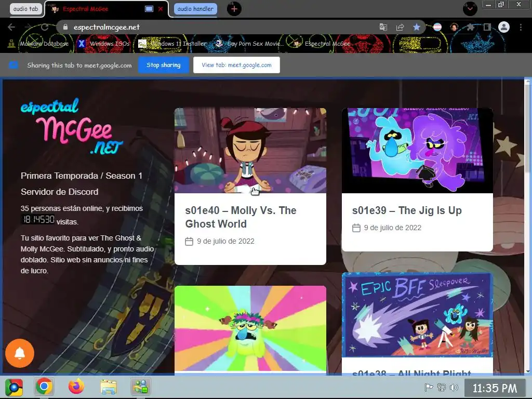Toggle the side panel icon
This screenshot has width=532, height=399.
(x=487, y=27)
